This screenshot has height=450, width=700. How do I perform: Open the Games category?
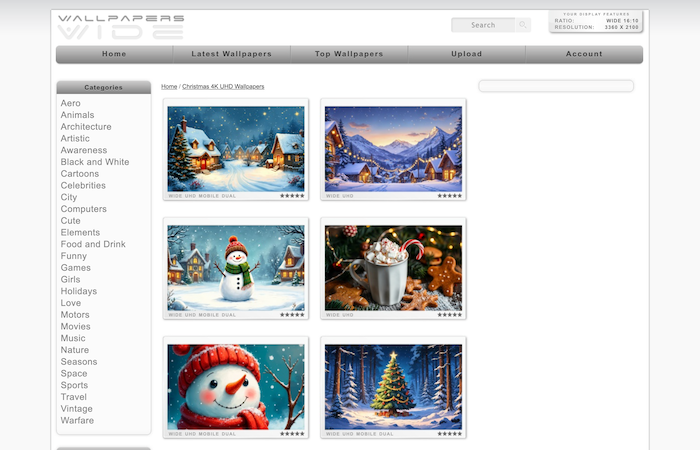pyautogui.click(x=75, y=268)
